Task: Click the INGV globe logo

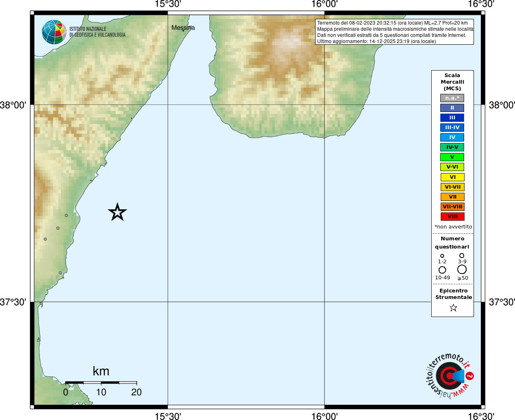Action: coord(54,32)
